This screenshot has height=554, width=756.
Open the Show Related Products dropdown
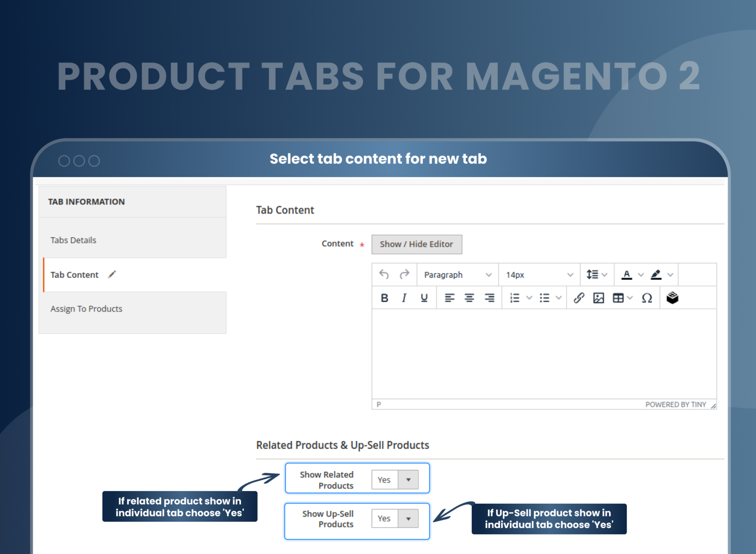point(395,480)
